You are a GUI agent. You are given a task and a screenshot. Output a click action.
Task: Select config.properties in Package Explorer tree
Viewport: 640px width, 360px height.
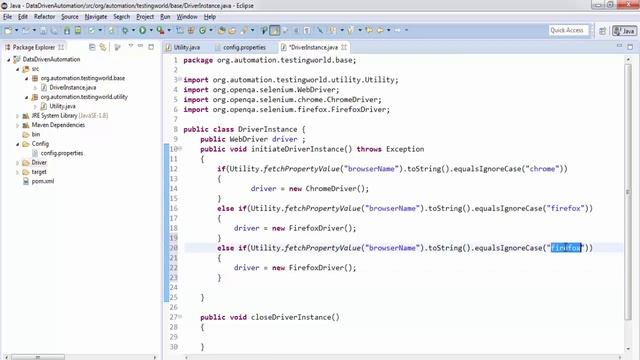[58, 153]
